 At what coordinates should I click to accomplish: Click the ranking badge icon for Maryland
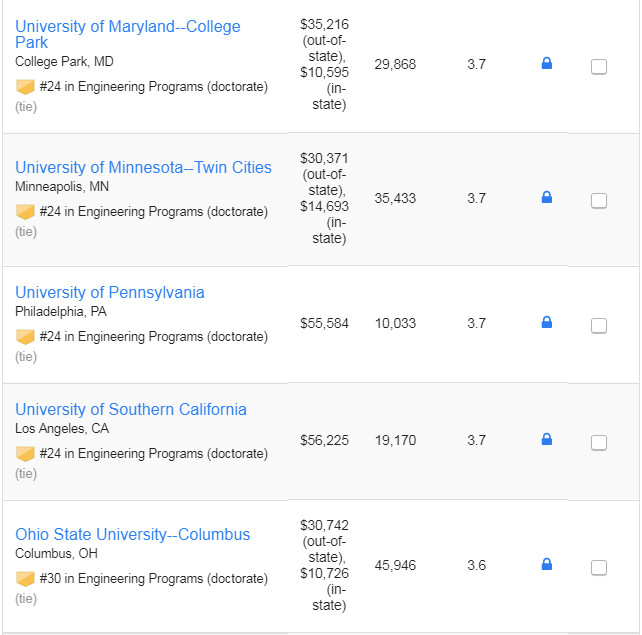coord(25,87)
